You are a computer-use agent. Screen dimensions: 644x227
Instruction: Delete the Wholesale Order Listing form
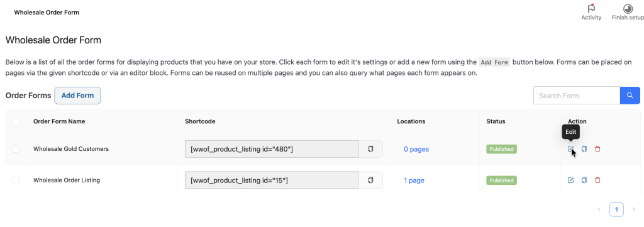[x=597, y=180]
